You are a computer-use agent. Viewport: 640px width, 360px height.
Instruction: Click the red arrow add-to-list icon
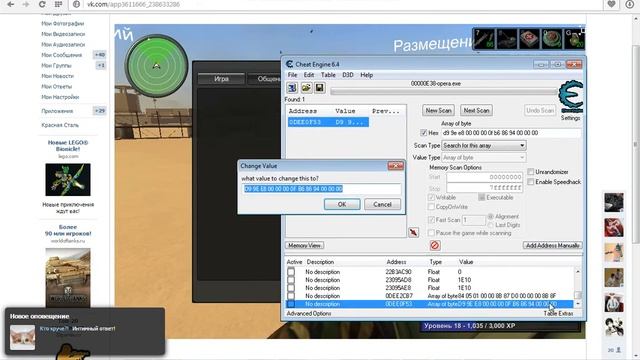[413, 232]
